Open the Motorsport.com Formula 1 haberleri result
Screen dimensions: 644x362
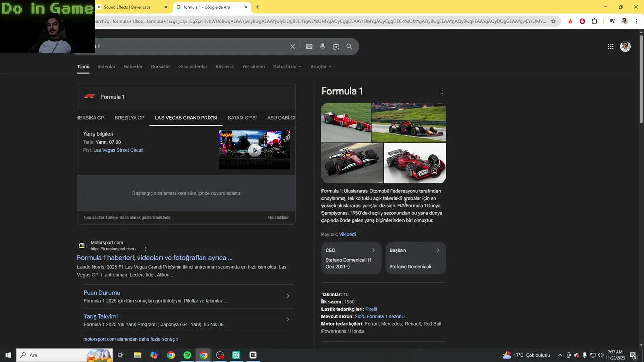[x=154, y=258]
